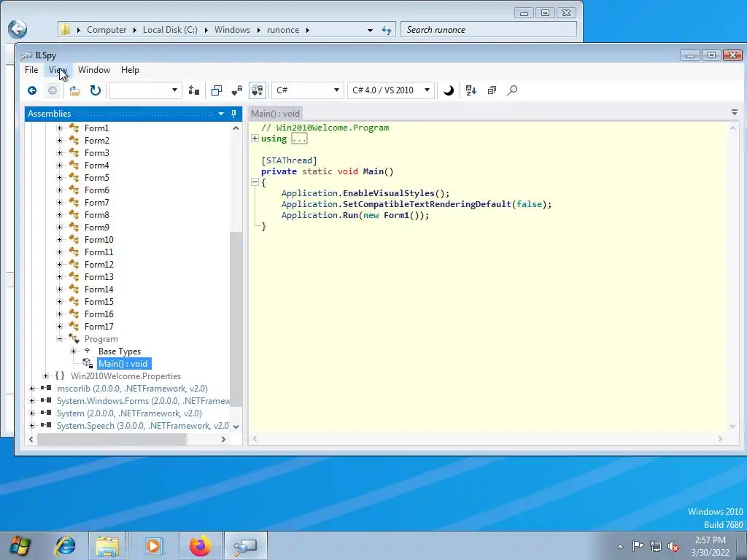The image size is (747, 560).
Task: Expand the collapsed using block
Action: [x=255, y=139]
